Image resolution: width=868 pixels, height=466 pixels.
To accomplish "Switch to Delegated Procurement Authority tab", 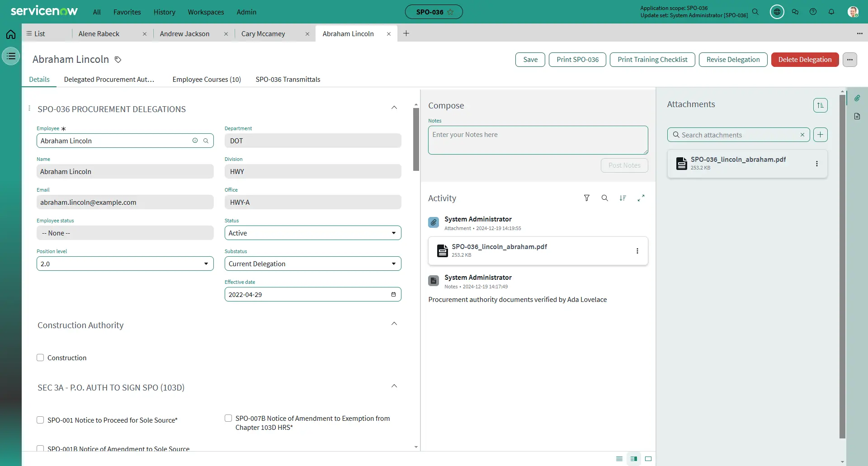I will (109, 80).
